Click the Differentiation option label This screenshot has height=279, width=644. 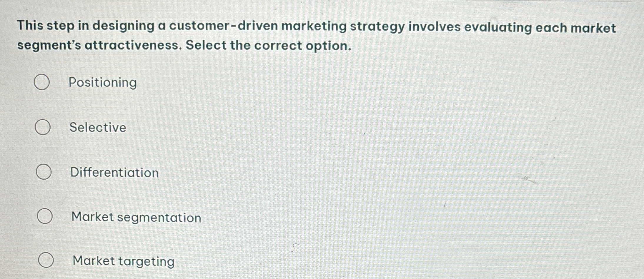115,172
